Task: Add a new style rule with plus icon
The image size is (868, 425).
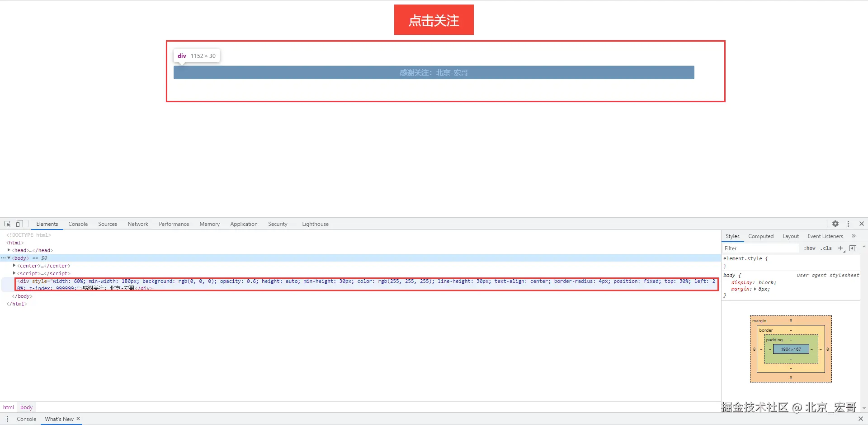Action: point(841,248)
